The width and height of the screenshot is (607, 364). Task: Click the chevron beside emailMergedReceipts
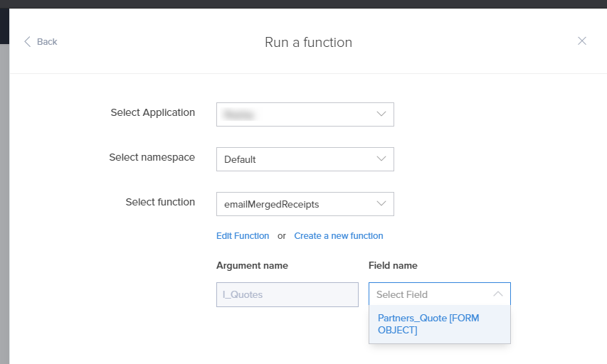(x=381, y=204)
